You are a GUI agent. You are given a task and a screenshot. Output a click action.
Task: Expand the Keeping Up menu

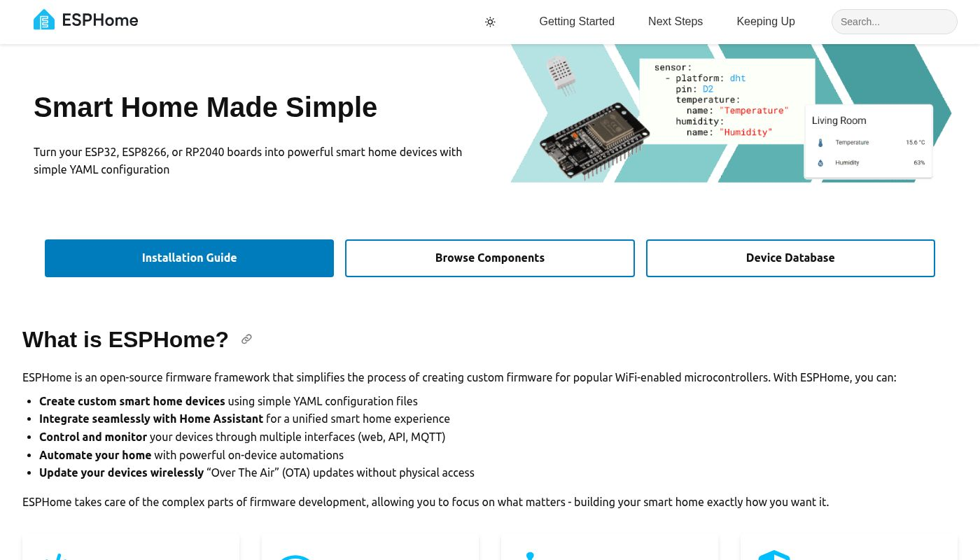pos(765,22)
